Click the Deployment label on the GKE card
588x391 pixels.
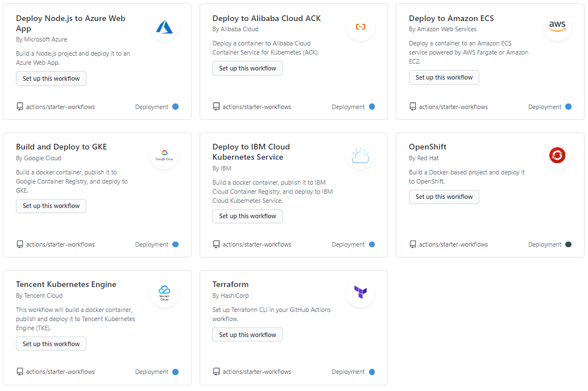point(152,244)
